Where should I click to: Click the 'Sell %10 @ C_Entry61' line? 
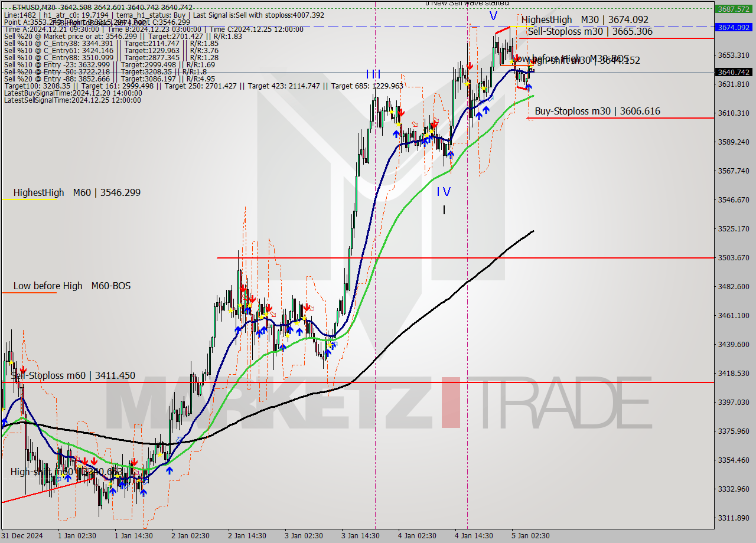click(111, 50)
